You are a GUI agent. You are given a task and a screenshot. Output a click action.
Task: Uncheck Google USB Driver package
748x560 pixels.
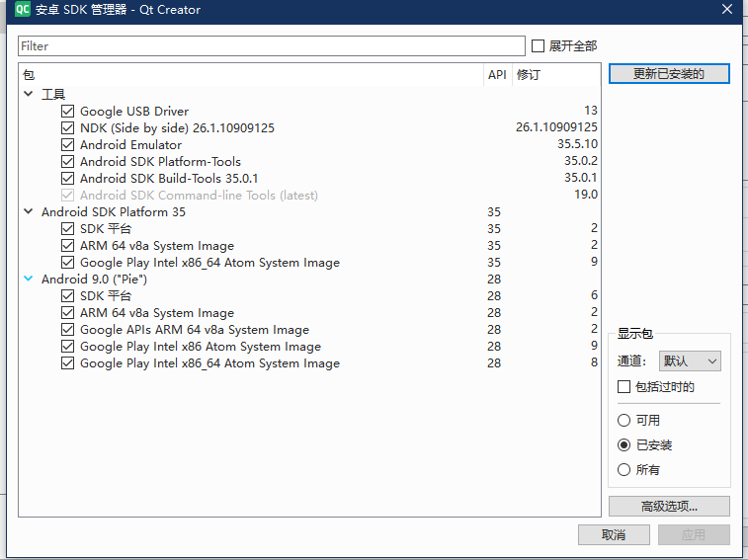(68, 112)
